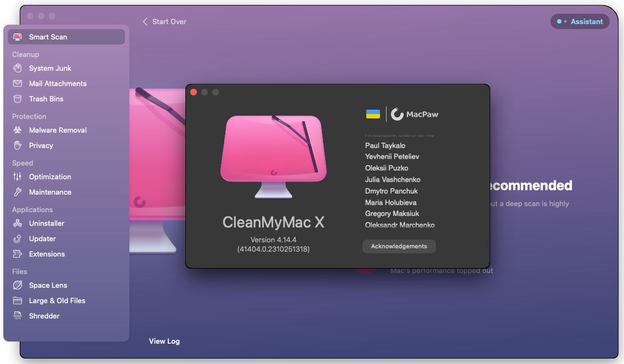Viewport: 624px width, 364px height.
Task: Click the Smart Scan sidebar icon
Action: point(18,37)
